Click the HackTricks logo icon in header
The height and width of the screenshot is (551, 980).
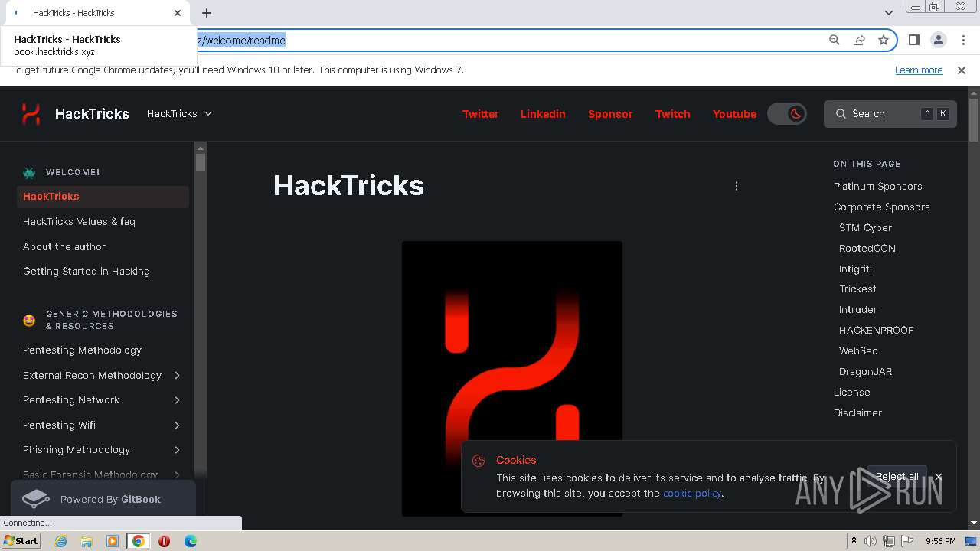31,113
